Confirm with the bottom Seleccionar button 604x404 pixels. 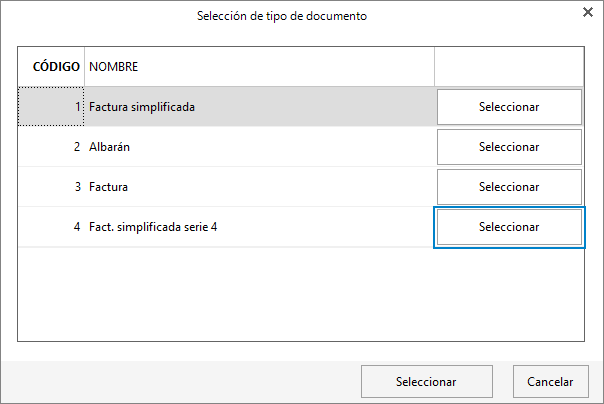(x=427, y=381)
